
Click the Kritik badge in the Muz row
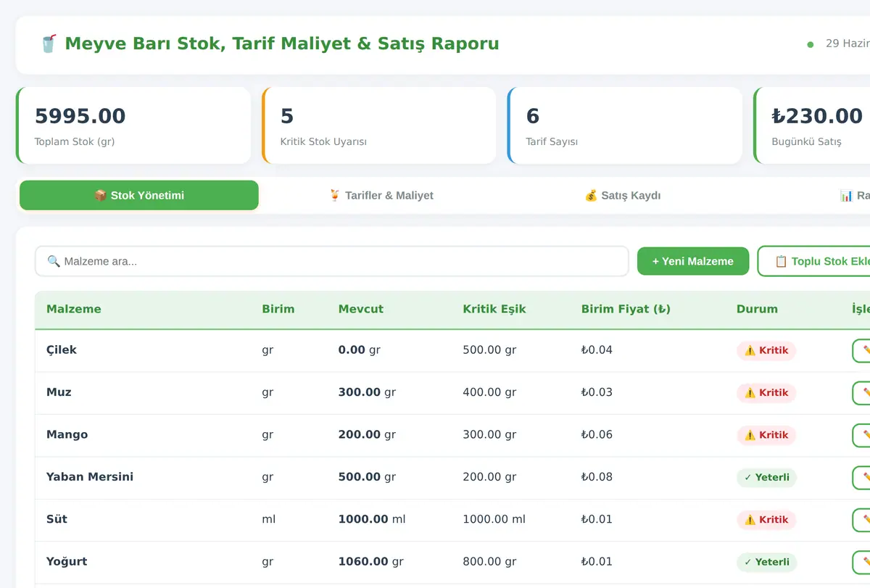[x=766, y=393]
